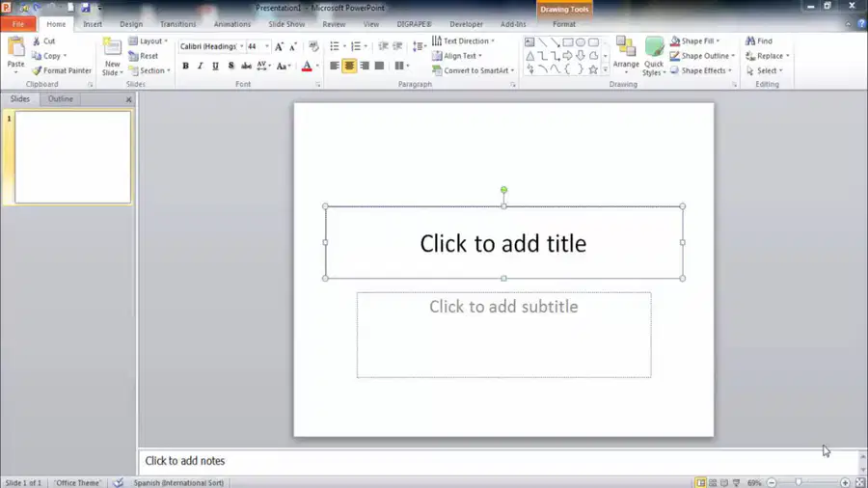Fit slide to current window
The width and height of the screenshot is (868, 488).
point(860,483)
